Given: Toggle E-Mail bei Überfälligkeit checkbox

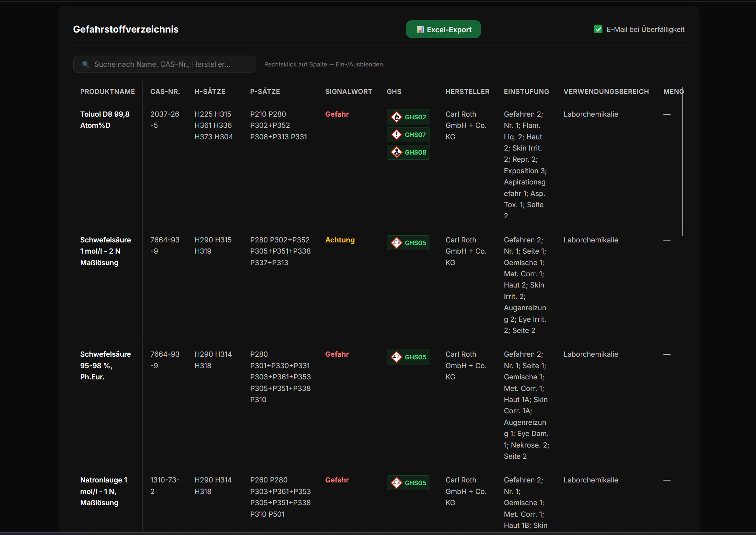Looking at the screenshot, I should pyautogui.click(x=598, y=29).
